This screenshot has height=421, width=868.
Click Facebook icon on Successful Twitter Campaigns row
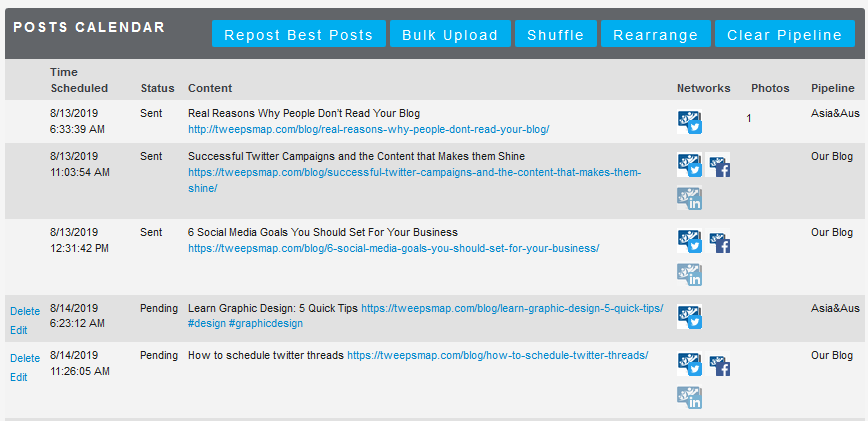718,165
